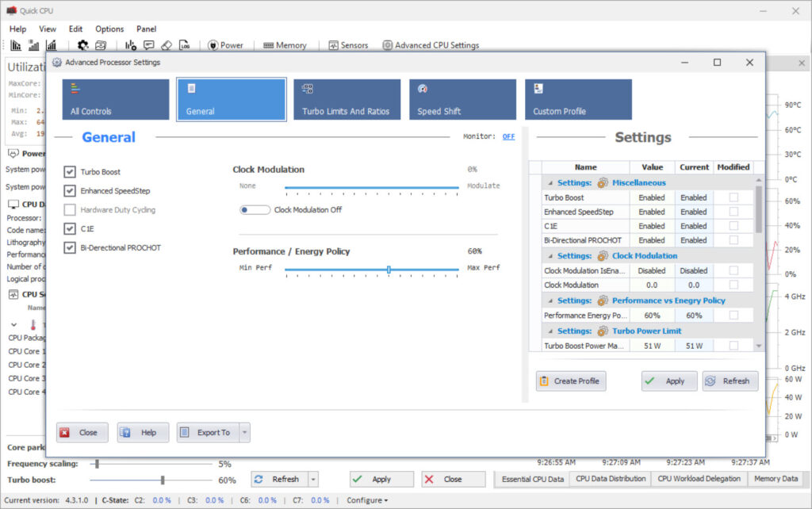Image resolution: width=812 pixels, height=509 pixels.
Task: Switch on the Clock Modulation toggle
Action: coord(255,210)
